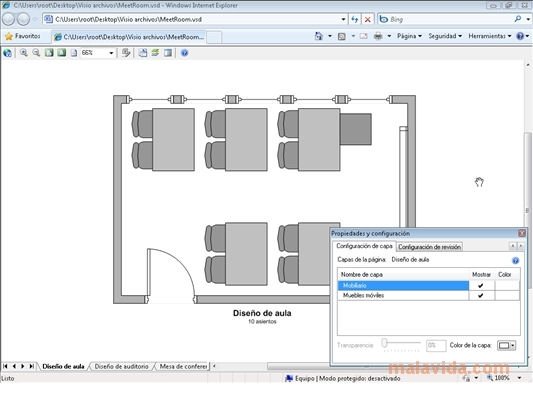The width and height of the screenshot is (533, 399).
Task: Click the vertical scrollbar up arrow
Action: pos(528,65)
